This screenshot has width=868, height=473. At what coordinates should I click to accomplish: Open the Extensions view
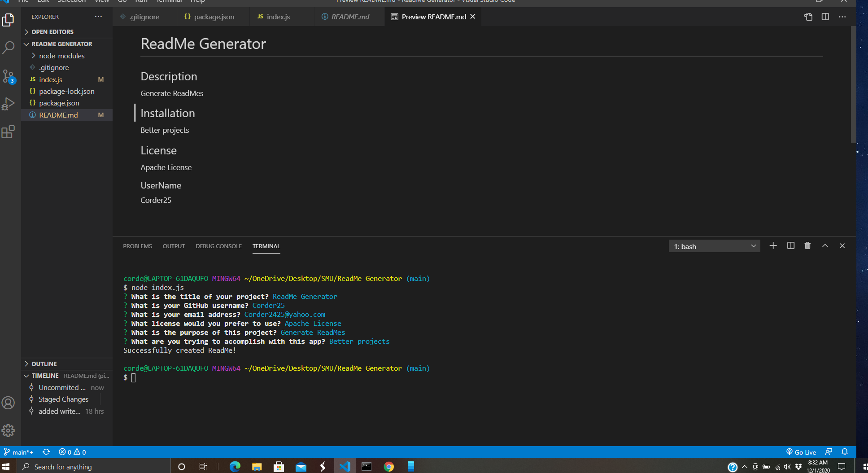[9, 131]
